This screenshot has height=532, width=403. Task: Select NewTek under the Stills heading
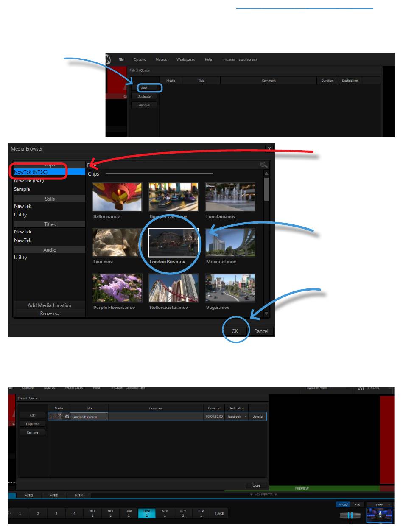click(49, 206)
